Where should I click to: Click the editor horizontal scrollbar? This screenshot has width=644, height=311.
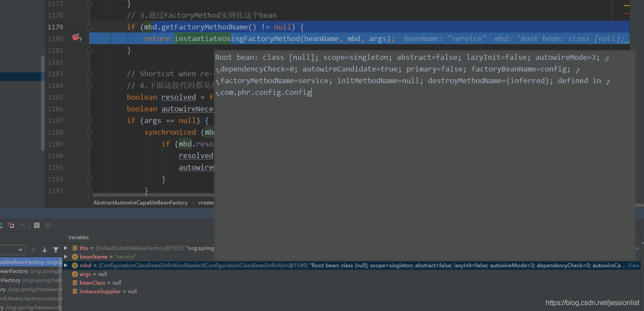click(x=153, y=195)
